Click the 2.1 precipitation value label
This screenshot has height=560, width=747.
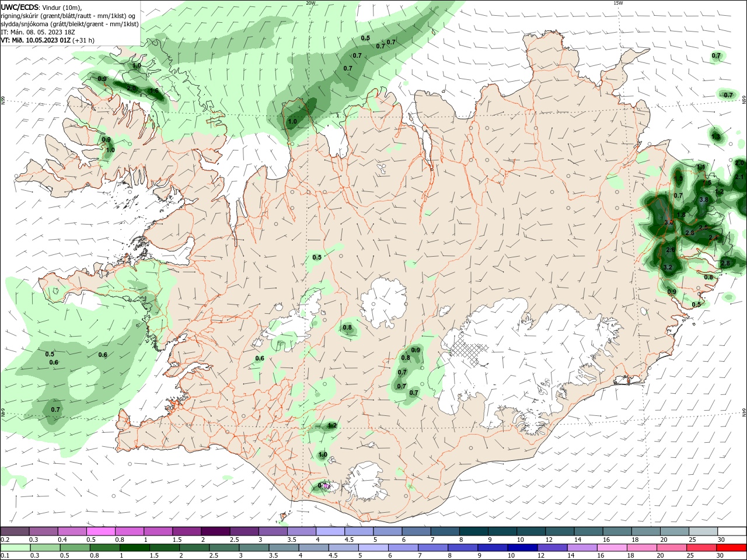click(x=740, y=177)
